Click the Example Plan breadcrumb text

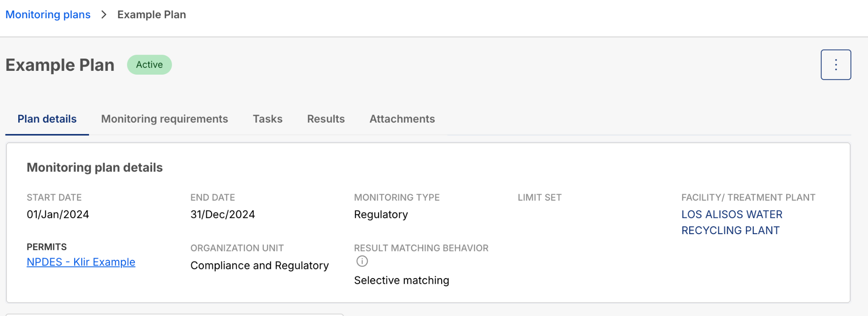(152, 14)
